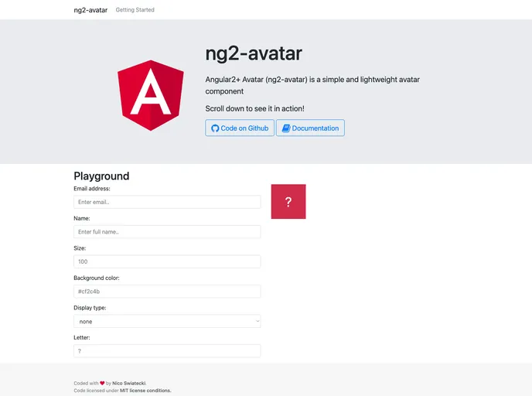Click the 'Size:' label
The width and height of the screenshot is (532, 396).
click(80, 248)
